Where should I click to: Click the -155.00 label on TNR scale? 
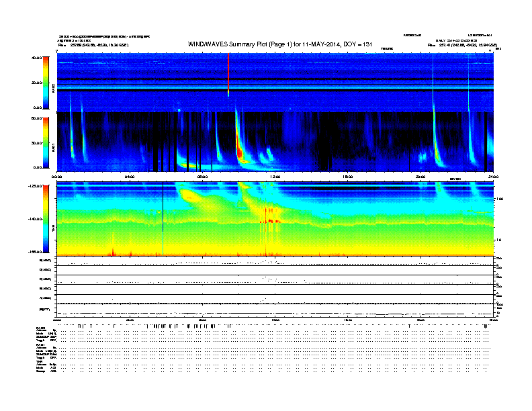click(x=36, y=252)
